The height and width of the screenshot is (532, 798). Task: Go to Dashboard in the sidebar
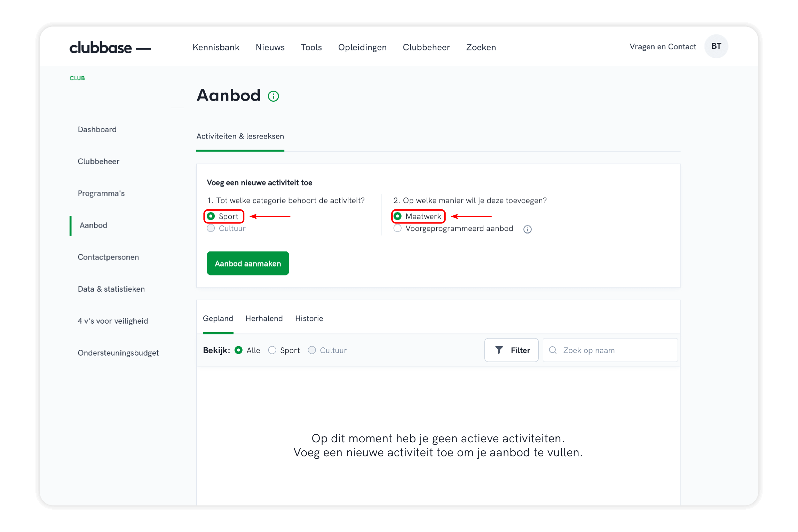click(x=97, y=130)
